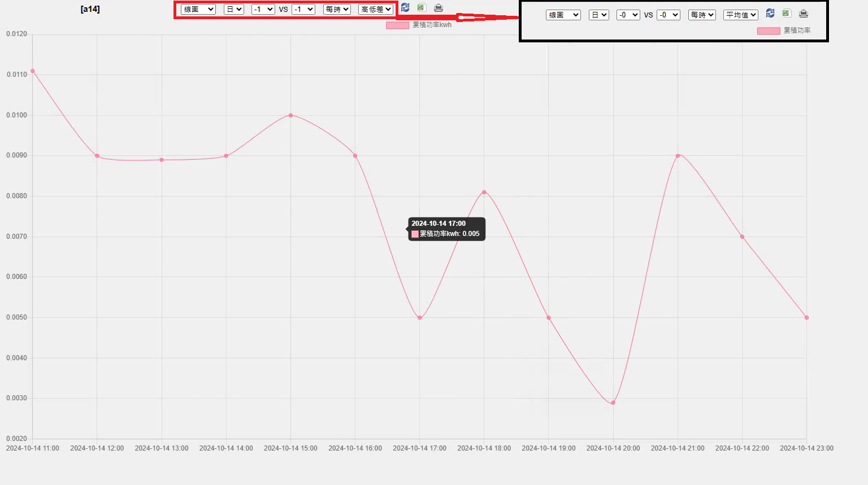Expand the 每時 interval dropdown in the black box

(702, 15)
